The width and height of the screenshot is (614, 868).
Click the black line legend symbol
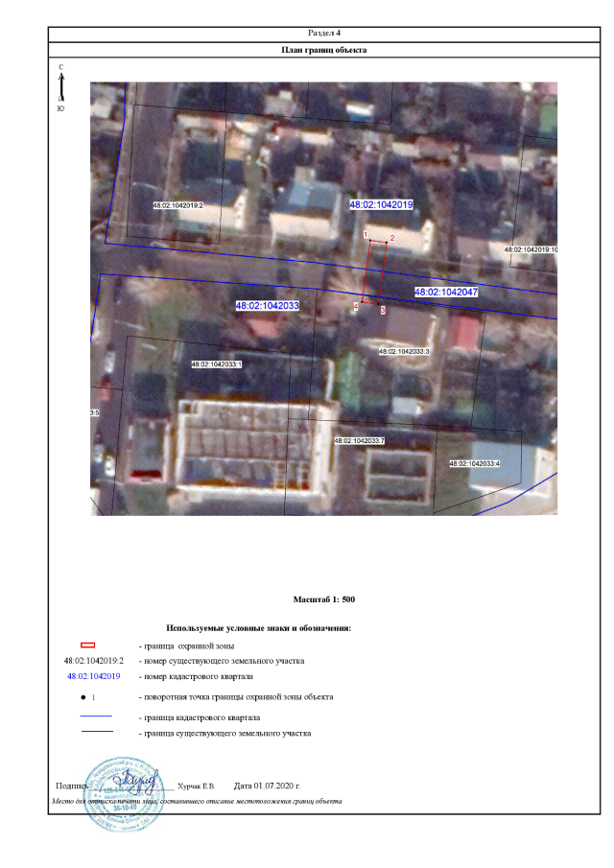coord(98,732)
